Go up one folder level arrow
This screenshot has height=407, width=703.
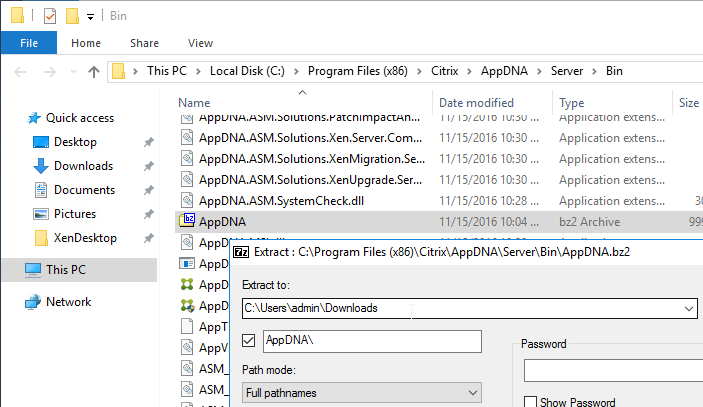94,72
